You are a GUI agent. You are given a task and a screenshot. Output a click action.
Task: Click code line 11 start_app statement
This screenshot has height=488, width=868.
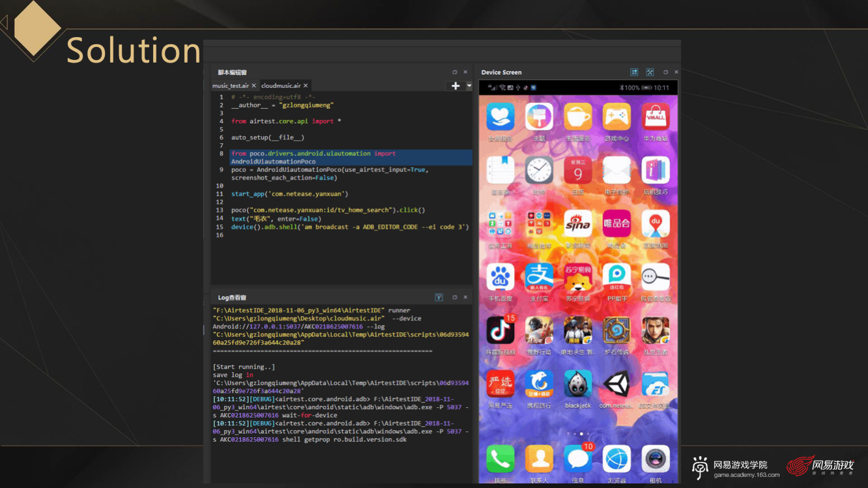pyautogui.click(x=289, y=194)
